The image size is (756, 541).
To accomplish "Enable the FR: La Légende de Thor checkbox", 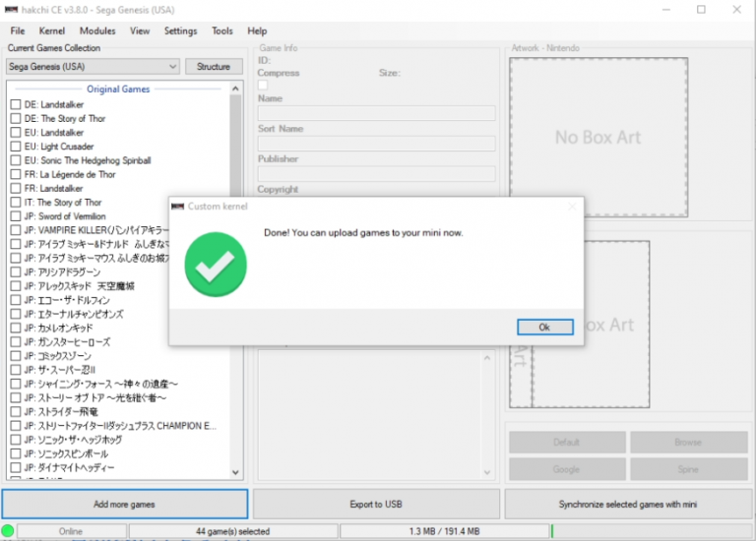I will point(16,174).
